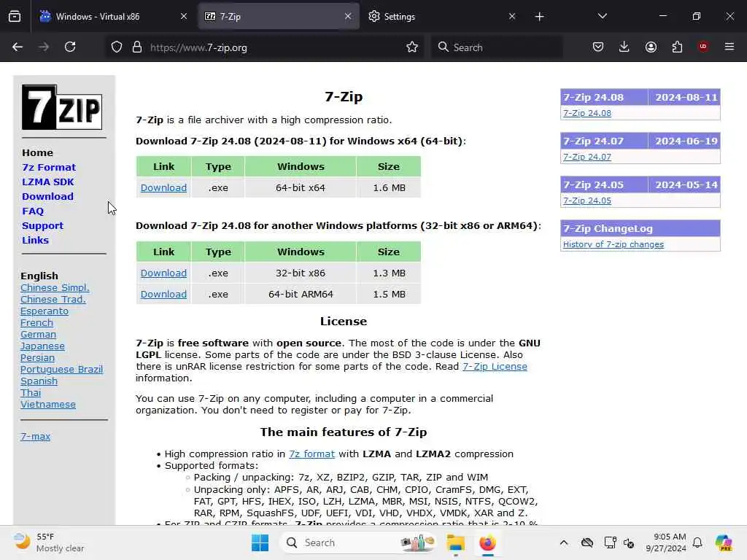Screen dimensions: 747x560
Task: Open File Explorer from the taskbar
Action: click(455, 542)
